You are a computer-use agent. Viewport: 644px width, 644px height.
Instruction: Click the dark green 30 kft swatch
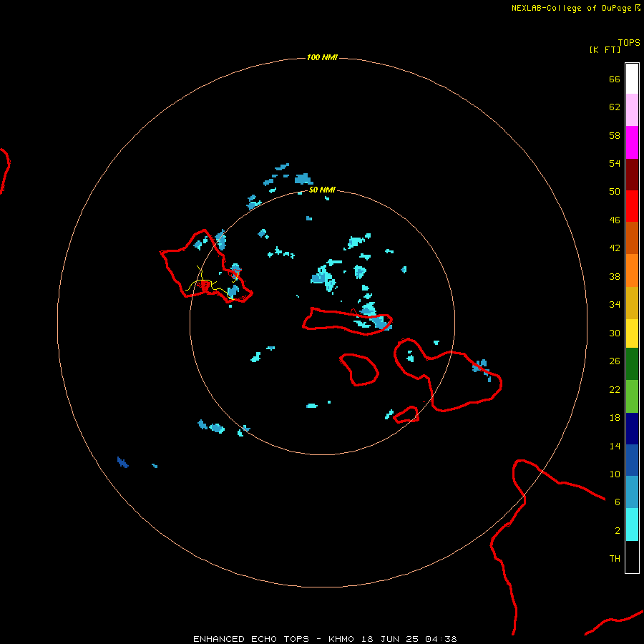[x=632, y=364]
